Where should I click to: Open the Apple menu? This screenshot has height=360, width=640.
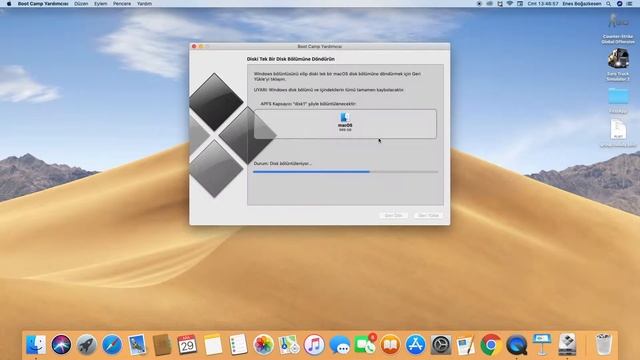(9, 3)
